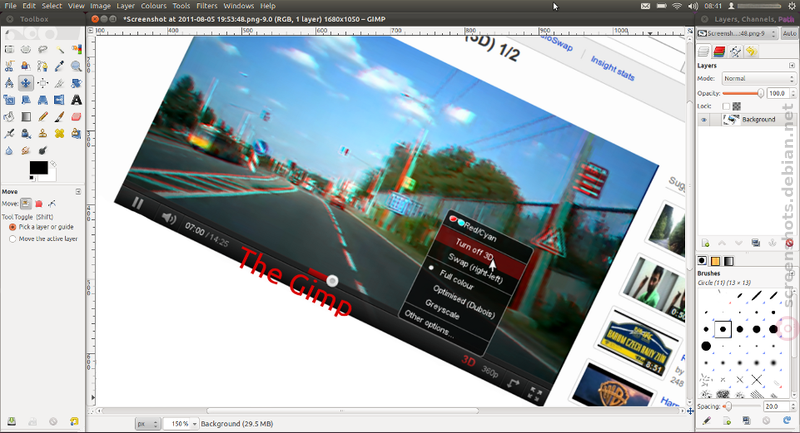Select the Ellipse Select tool
This screenshot has height=433, width=800.
pos(26,49)
